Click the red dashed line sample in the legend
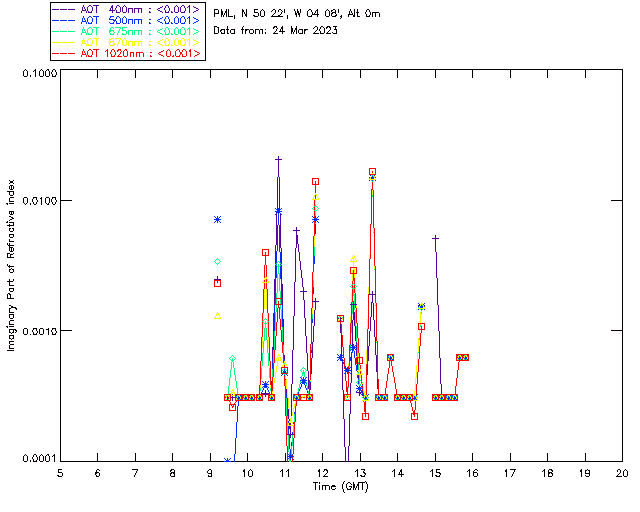This screenshot has height=512, width=640. tap(64, 53)
